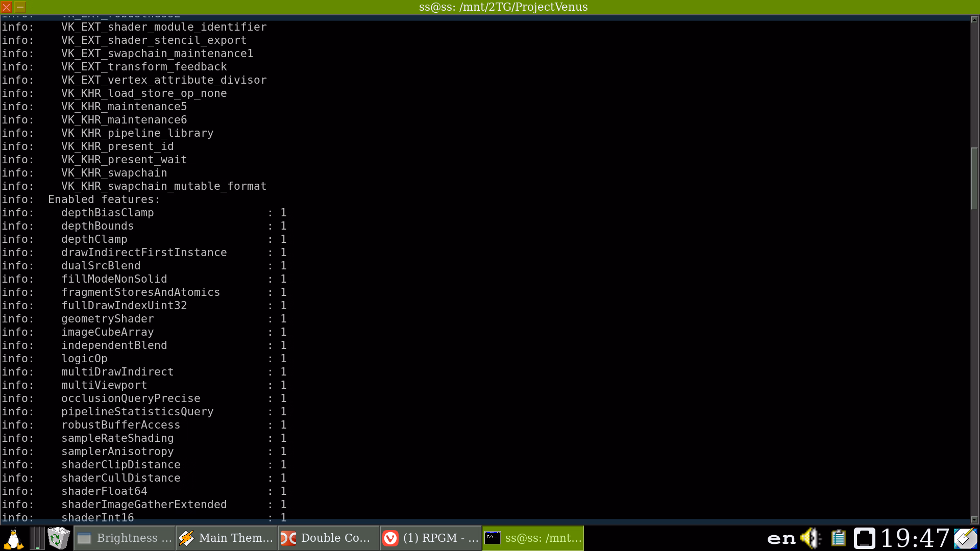The height and width of the screenshot is (551, 980).
Task: Click the terminal window title bar text
Action: pos(503,7)
